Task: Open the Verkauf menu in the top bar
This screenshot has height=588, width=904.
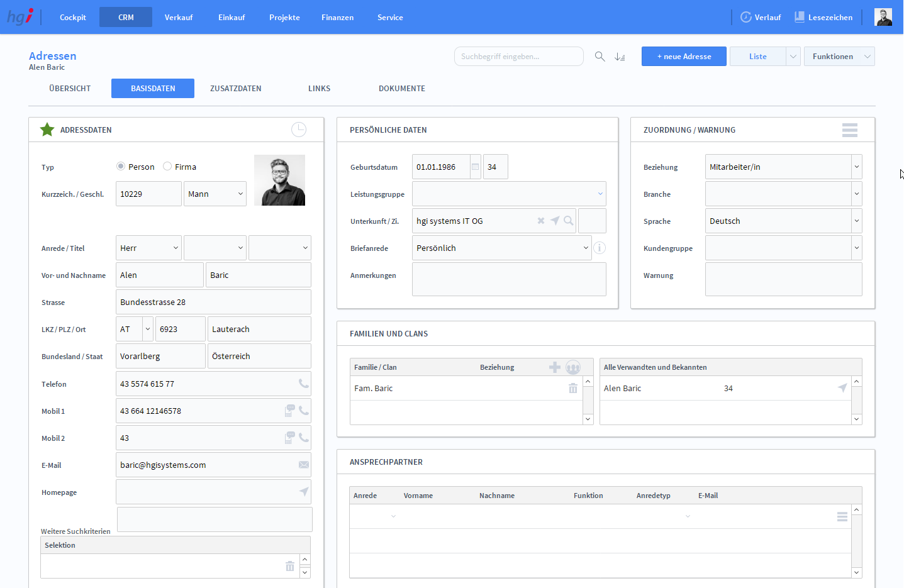Action: coord(179,18)
